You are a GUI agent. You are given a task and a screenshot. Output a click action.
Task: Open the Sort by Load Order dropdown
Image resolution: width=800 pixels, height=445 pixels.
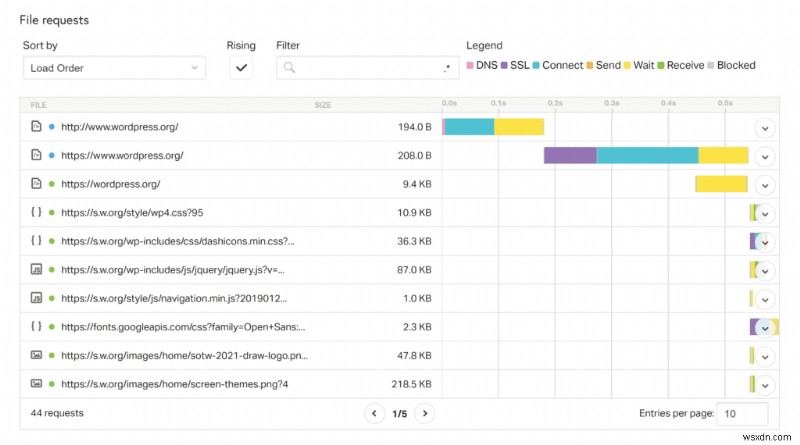coord(113,68)
